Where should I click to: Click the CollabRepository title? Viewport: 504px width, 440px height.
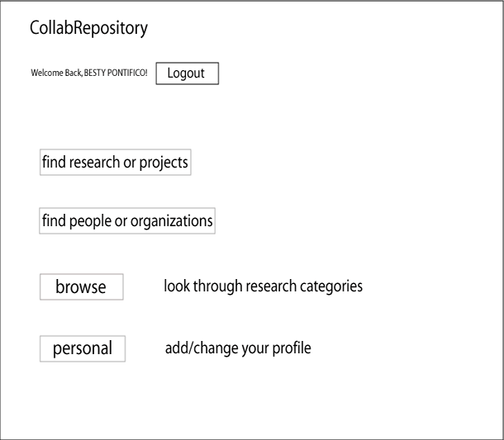88,28
